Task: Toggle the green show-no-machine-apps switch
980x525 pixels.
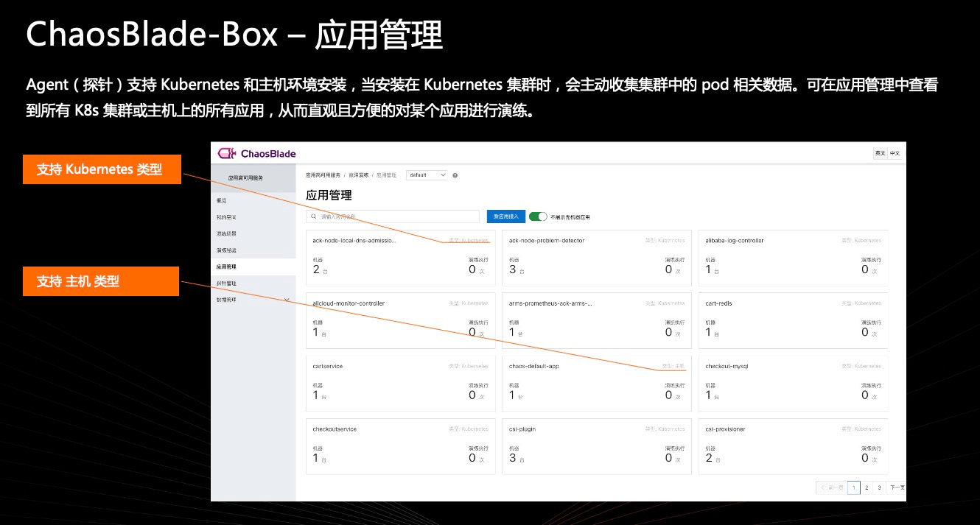Action: pyautogui.click(x=538, y=216)
